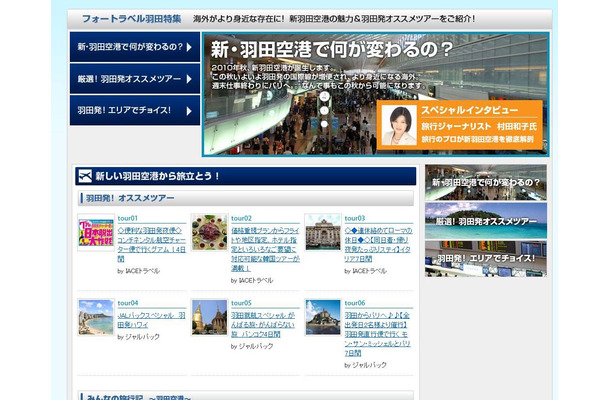Select 厳選！羽田発オススメツアー left menu item

135,79
